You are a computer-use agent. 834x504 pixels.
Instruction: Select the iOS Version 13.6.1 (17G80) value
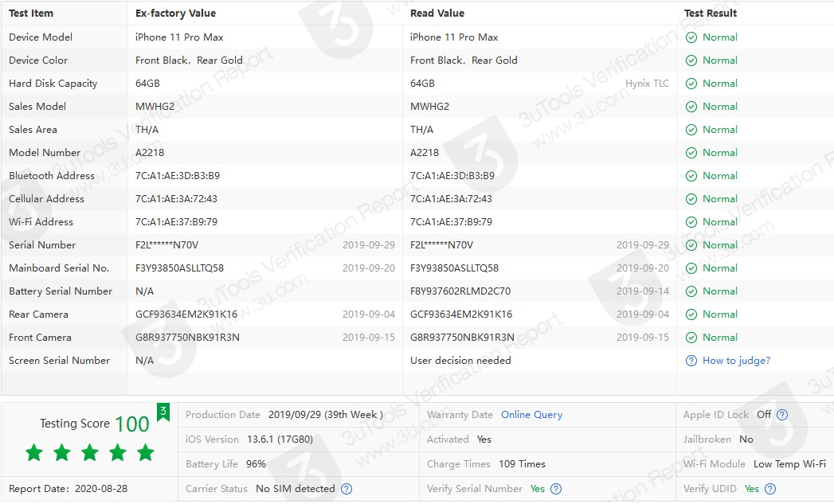280,440
